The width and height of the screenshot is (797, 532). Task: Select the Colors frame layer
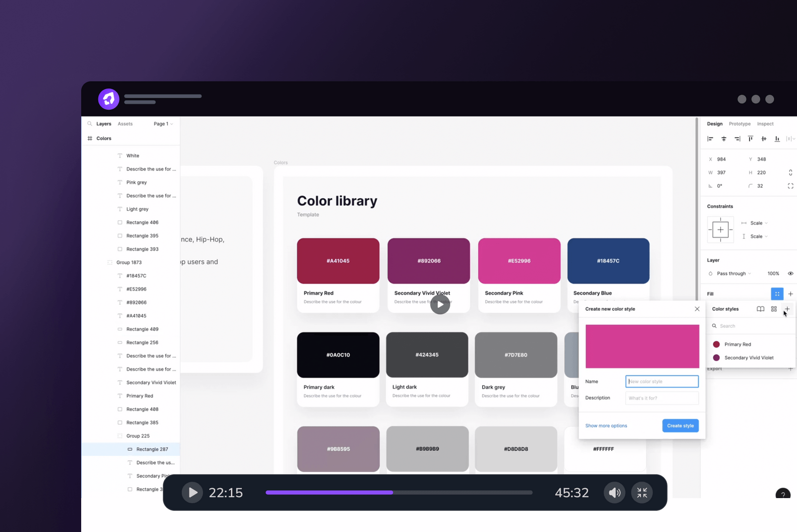click(x=131, y=138)
